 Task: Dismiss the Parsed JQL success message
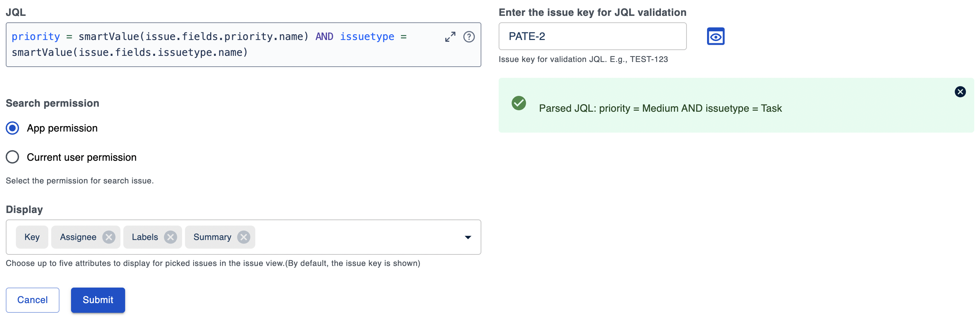click(960, 92)
